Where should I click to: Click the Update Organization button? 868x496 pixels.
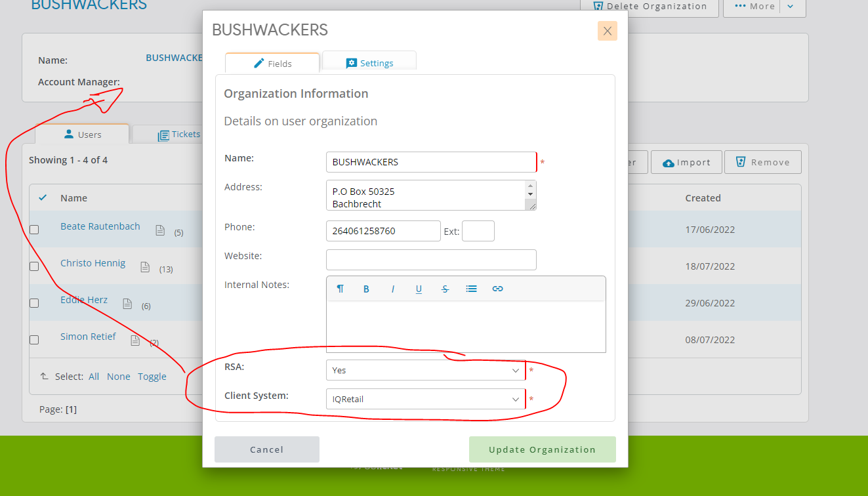[542, 449]
